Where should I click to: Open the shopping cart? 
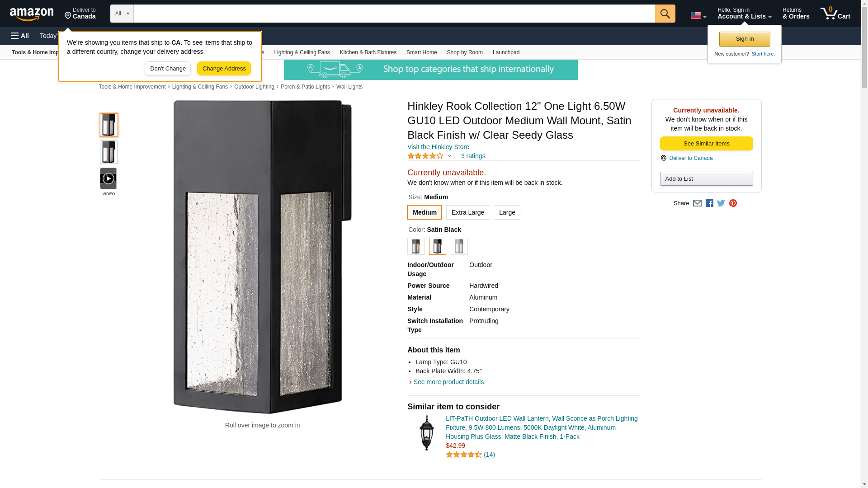coord(835,14)
